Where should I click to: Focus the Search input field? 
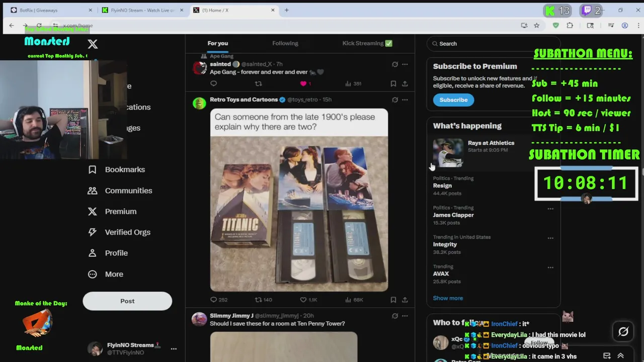pos(493,44)
